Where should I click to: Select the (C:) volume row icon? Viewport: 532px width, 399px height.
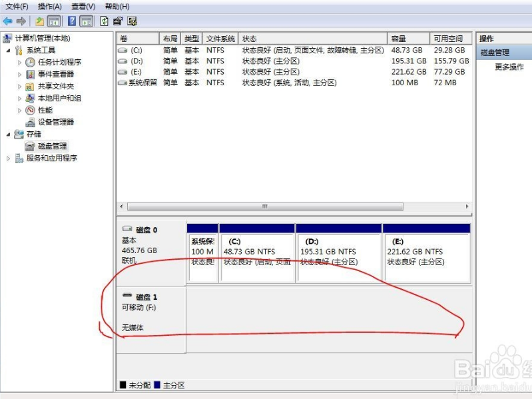pos(123,50)
